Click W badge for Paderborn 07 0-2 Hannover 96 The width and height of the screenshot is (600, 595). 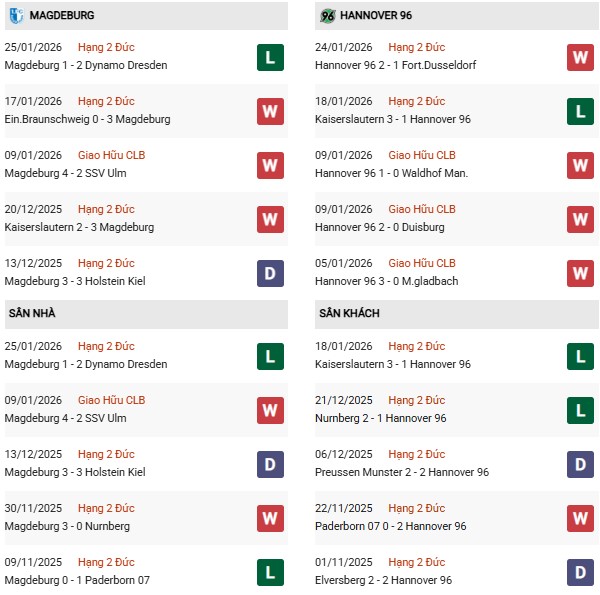coord(580,518)
